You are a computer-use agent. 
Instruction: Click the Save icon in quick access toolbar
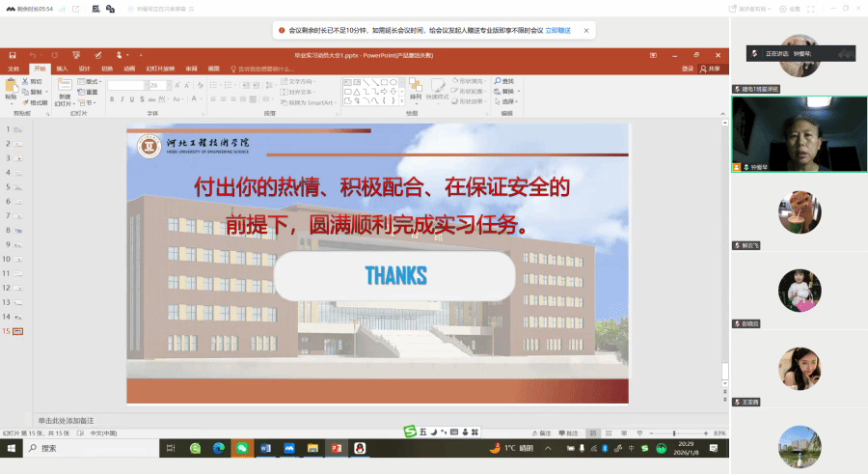(12, 55)
